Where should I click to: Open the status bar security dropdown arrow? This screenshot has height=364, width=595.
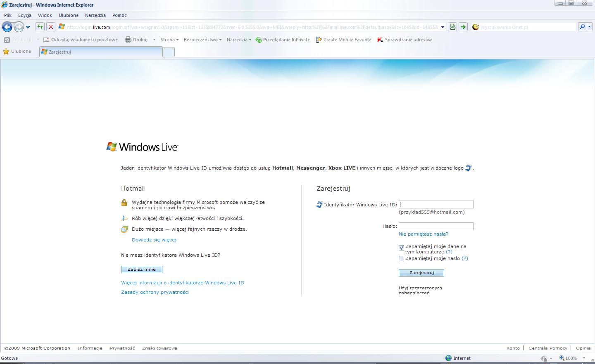551,358
